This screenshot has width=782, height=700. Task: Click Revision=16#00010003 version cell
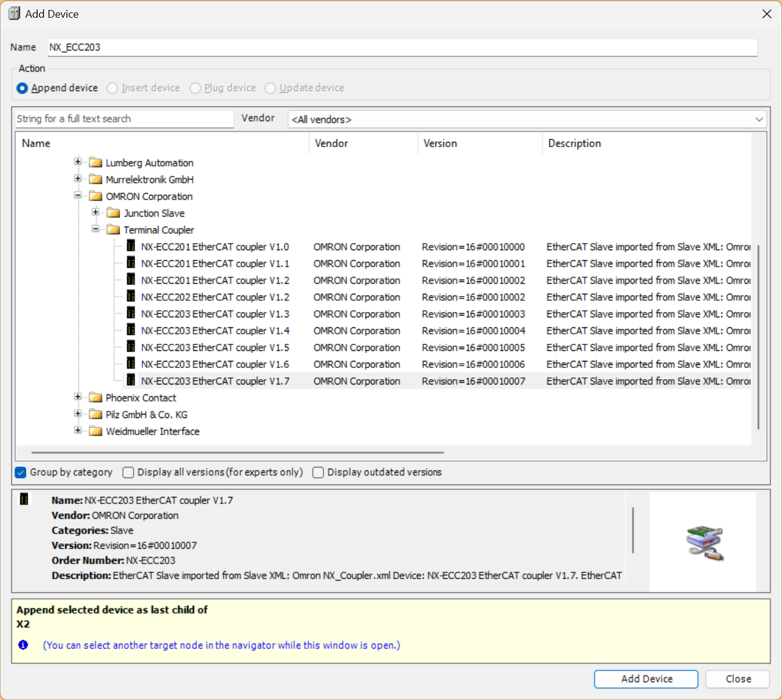coord(473,314)
